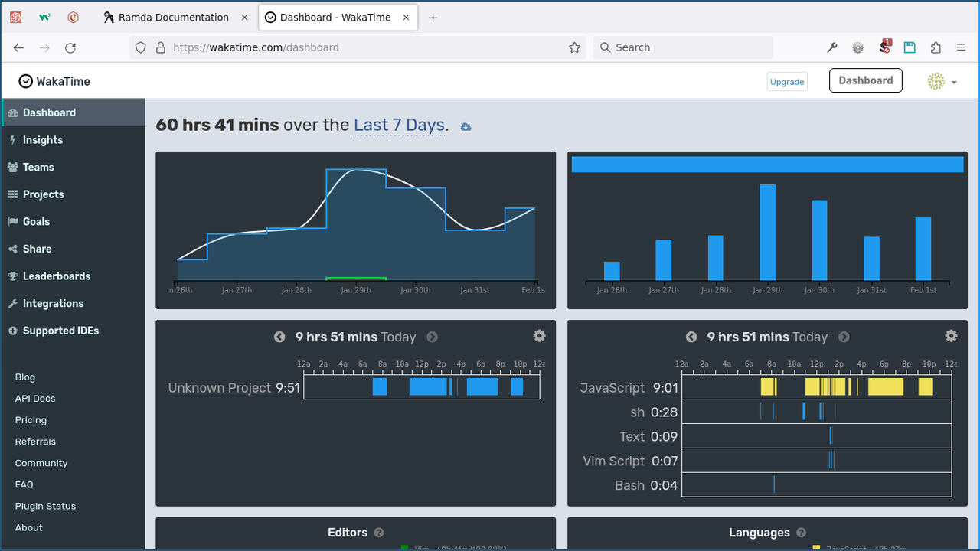Bookmark this page with the star
The width and height of the screenshot is (980, 551).
point(574,47)
